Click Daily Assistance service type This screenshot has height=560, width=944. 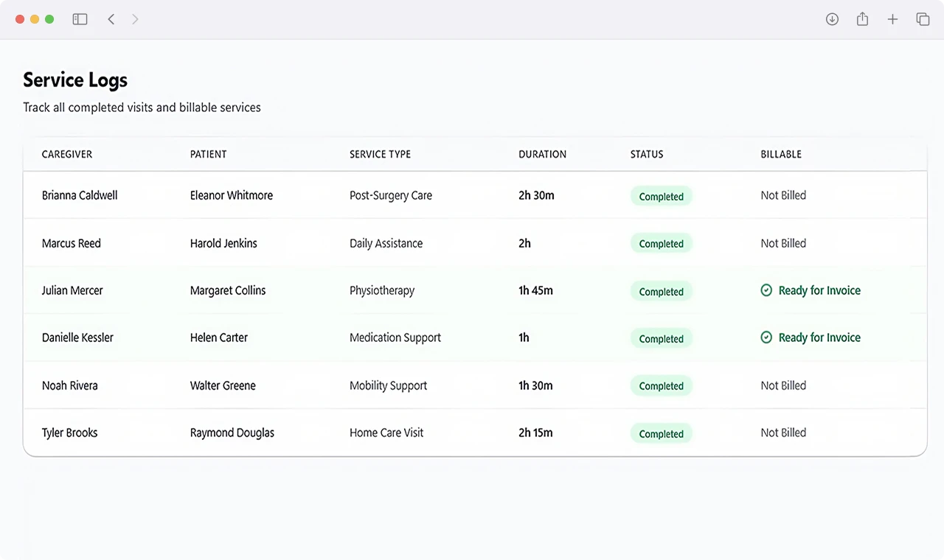tap(386, 243)
